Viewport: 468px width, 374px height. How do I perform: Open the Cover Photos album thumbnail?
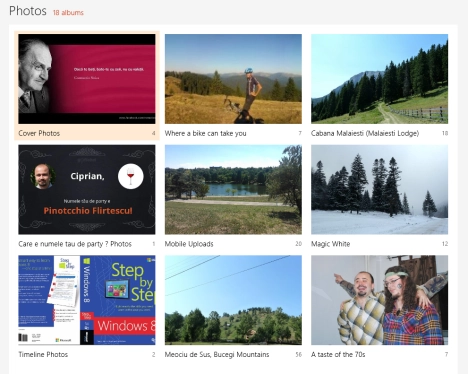(x=87, y=79)
